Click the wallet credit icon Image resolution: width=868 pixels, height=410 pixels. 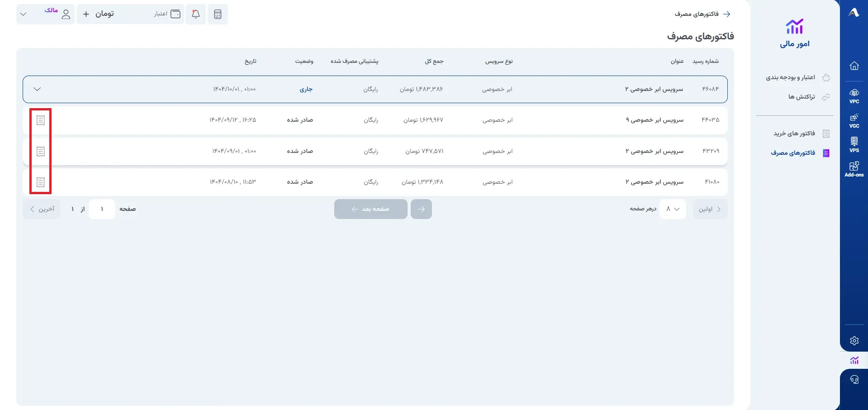coord(175,14)
